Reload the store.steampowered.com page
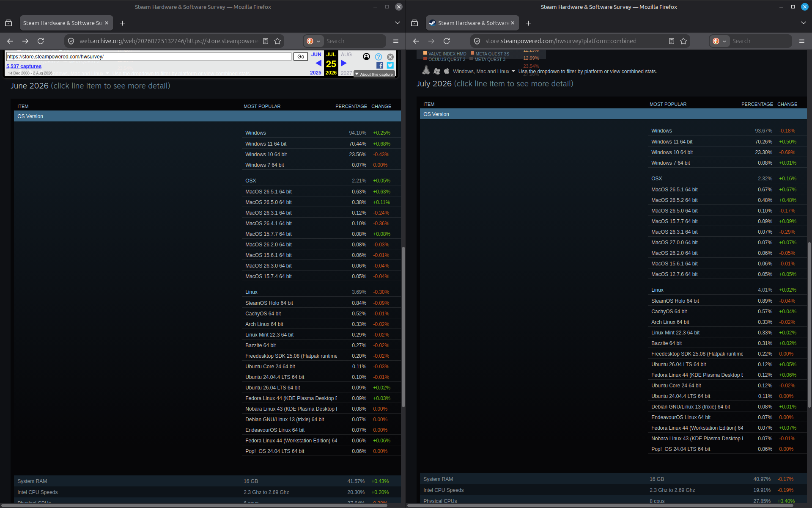This screenshot has width=812, height=508. coord(447,41)
